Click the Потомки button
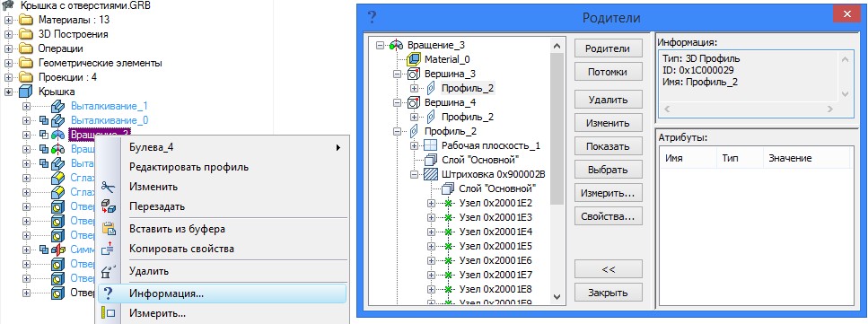 click(x=609, y=72)
